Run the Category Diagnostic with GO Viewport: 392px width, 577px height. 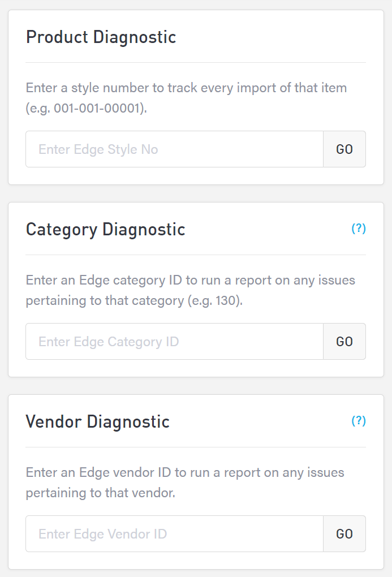click(x=344, y=342)
